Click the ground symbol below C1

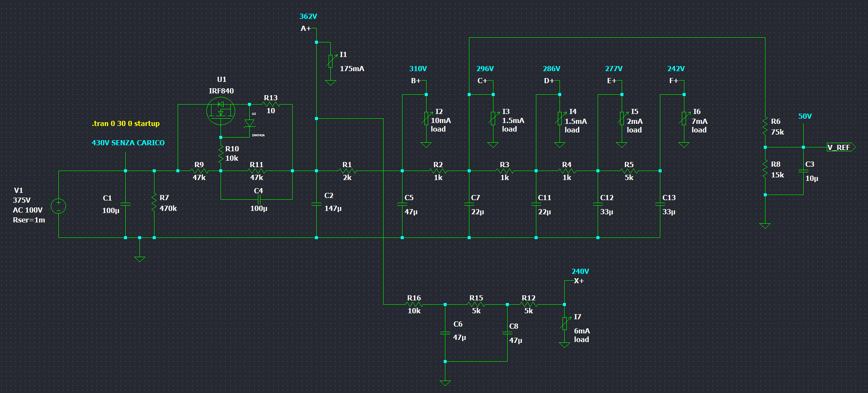coord(139,258)
